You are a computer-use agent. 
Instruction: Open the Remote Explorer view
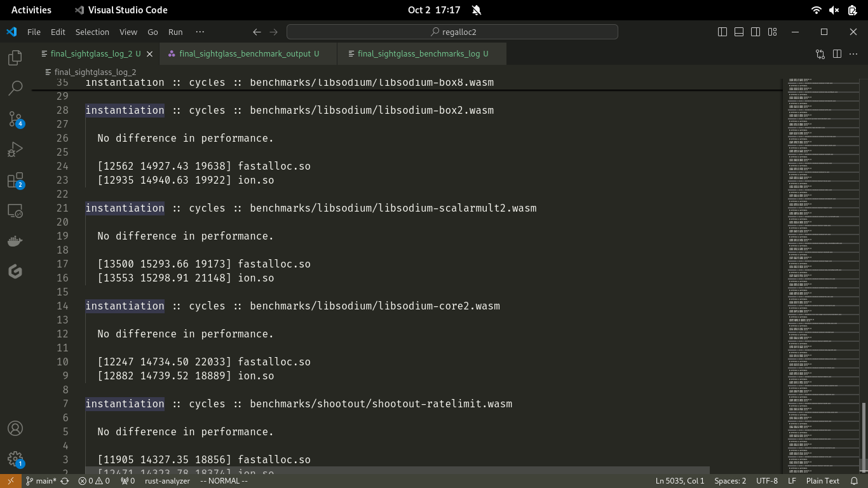point(15,211)
